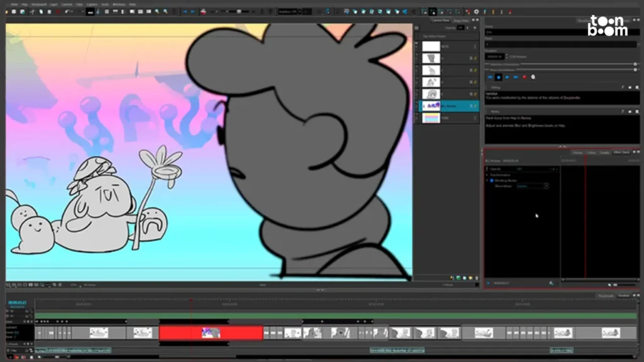Click the Undo icon in the top toolbar
The height and width of the screenshot is (362, 644).
click(67, 11)
